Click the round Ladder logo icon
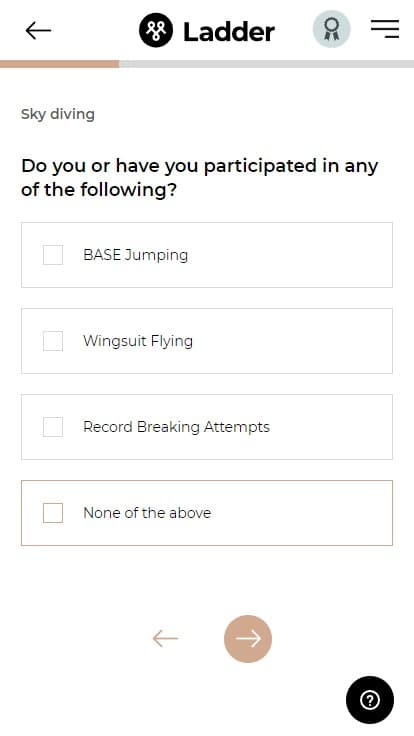414x736 pixels. [x=156, y=31]
